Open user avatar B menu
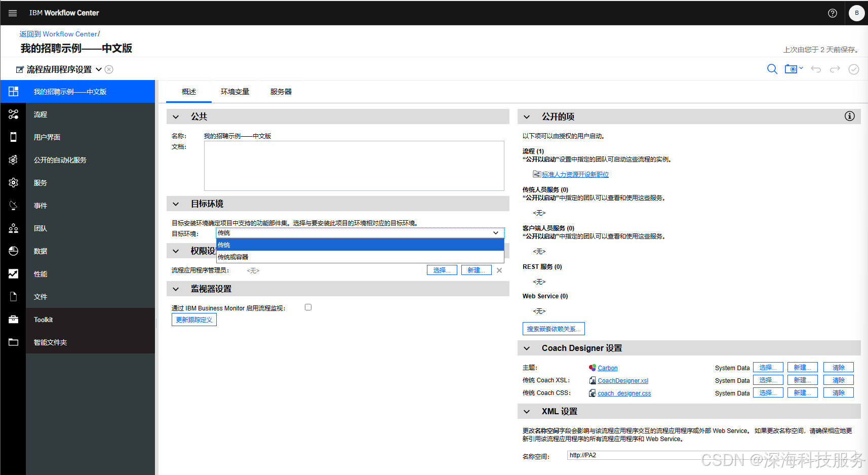This screenshot has width=868, height=475. point(857,13)
